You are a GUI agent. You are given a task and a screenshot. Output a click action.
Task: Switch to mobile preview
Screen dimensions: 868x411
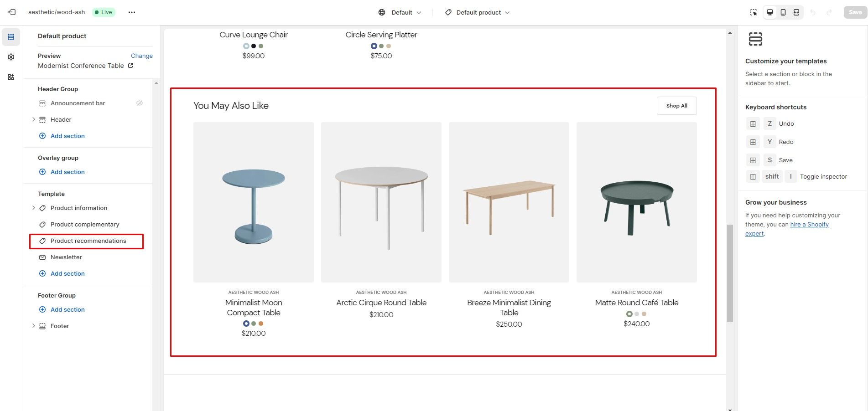(x=783, y=12)
